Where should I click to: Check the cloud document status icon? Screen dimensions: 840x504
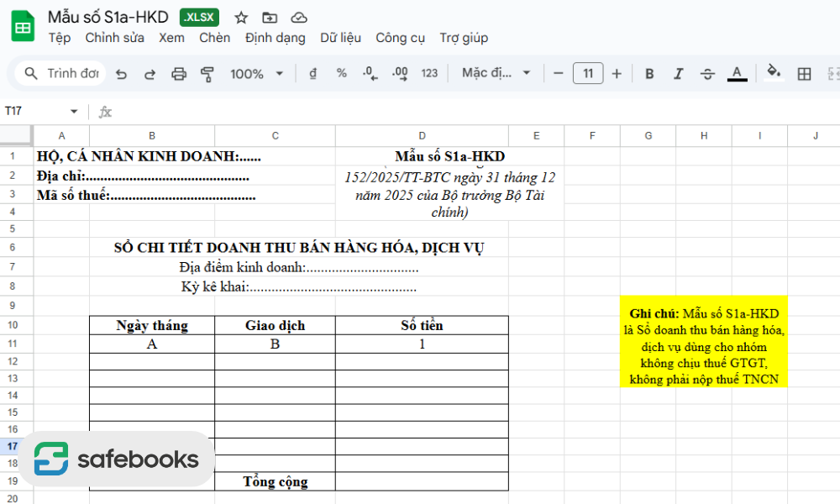[298, 18]
